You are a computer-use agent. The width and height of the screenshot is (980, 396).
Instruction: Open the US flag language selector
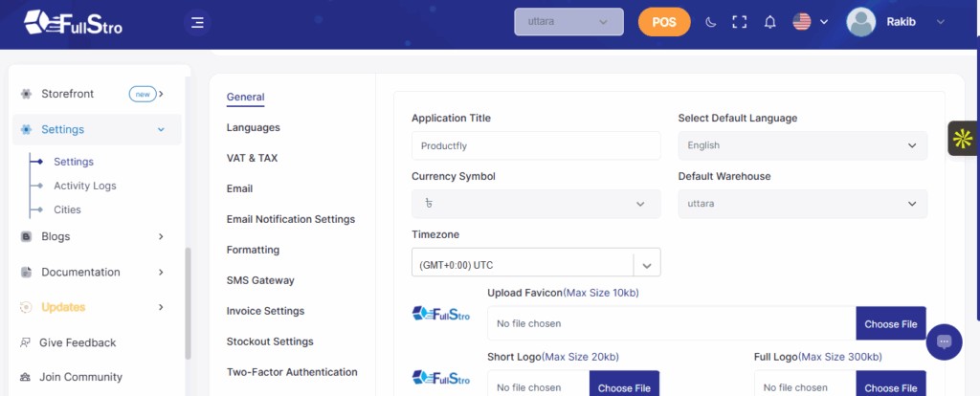(x=810, y=22)
